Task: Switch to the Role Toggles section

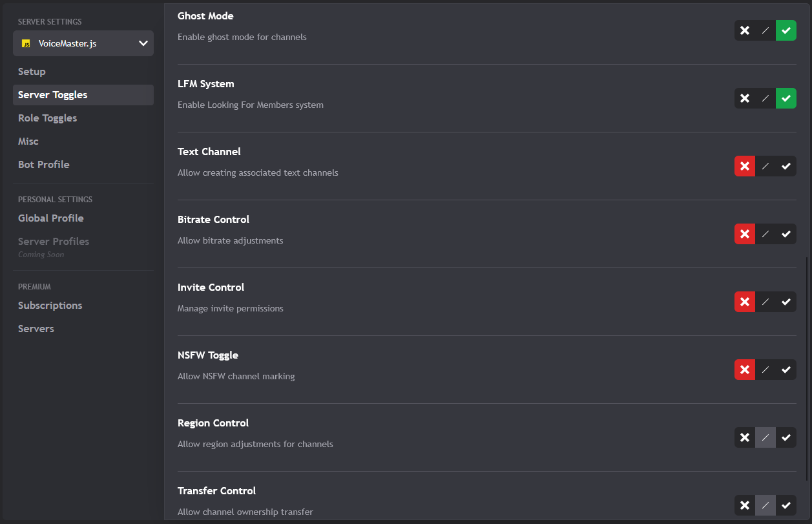Action: (47, 118)
